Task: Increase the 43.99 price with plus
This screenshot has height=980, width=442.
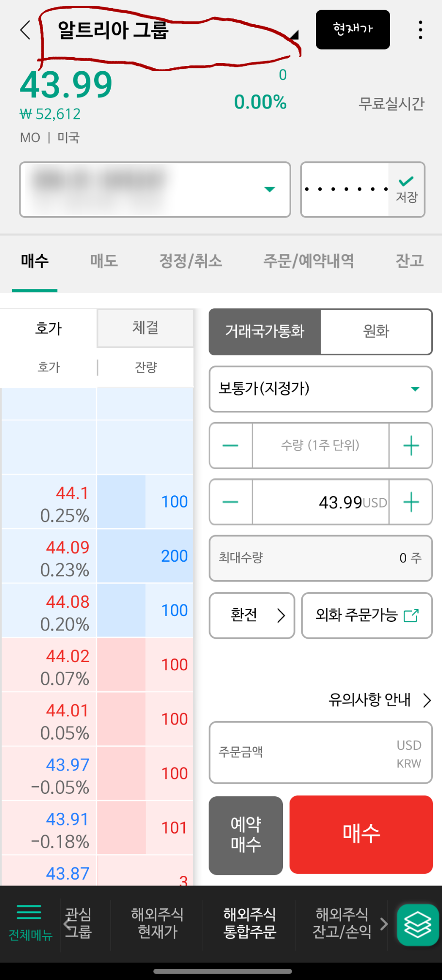Action: click(411, 502)
